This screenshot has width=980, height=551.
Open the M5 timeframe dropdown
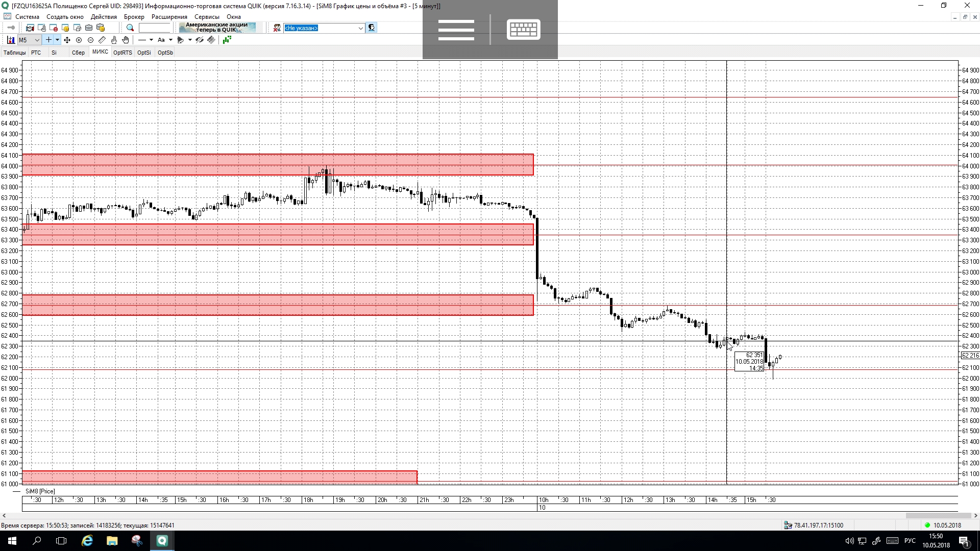pos(37,40)
